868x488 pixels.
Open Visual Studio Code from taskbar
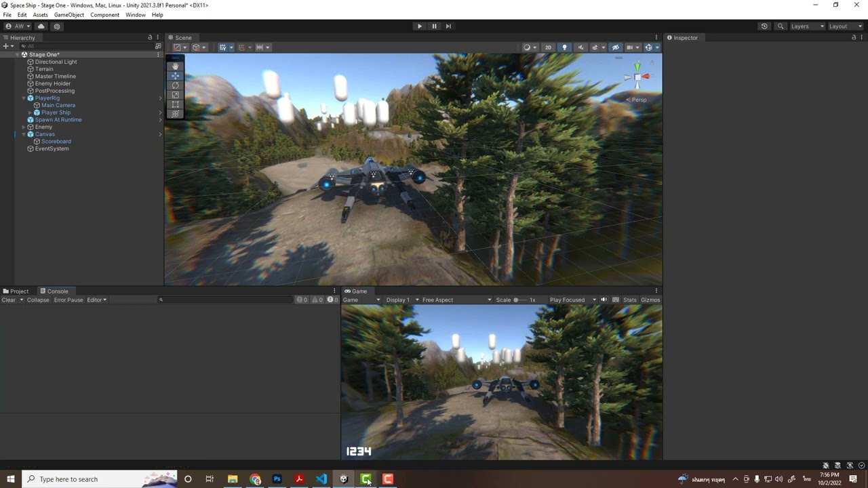point(321,479)
